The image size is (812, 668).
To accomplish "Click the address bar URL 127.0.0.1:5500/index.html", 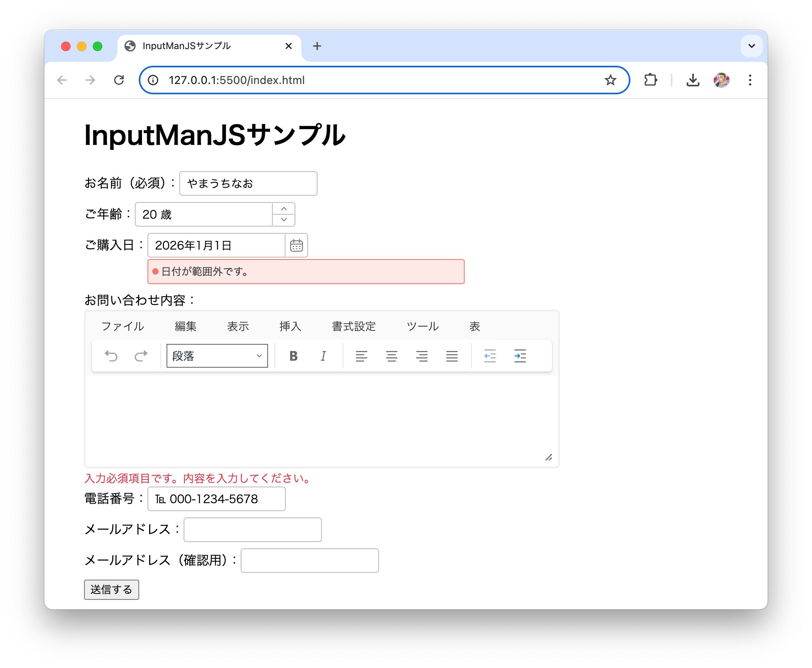I will 237,80.
